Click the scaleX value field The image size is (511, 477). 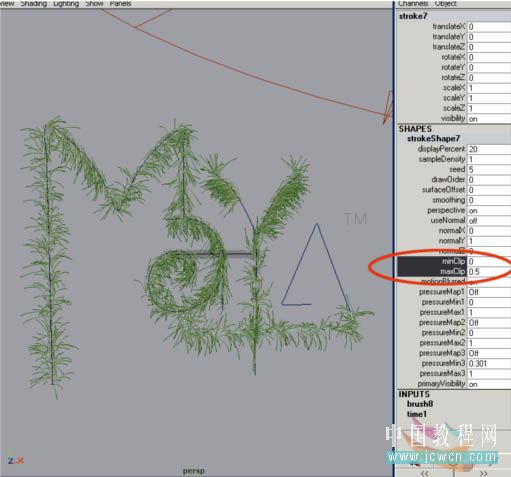click(x=489, y=88)
